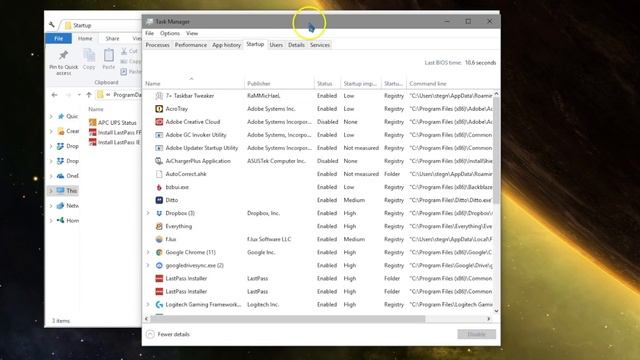Expand Quick access in Explorer tree
The image size is (640, 360).
[51, 117]
